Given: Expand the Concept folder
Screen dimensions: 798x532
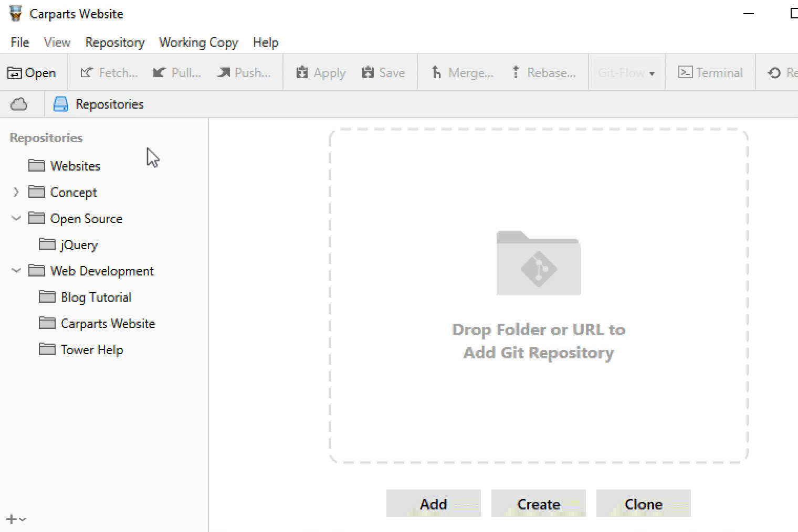Looking at the screenshot, I should click(x=16, y=192).
